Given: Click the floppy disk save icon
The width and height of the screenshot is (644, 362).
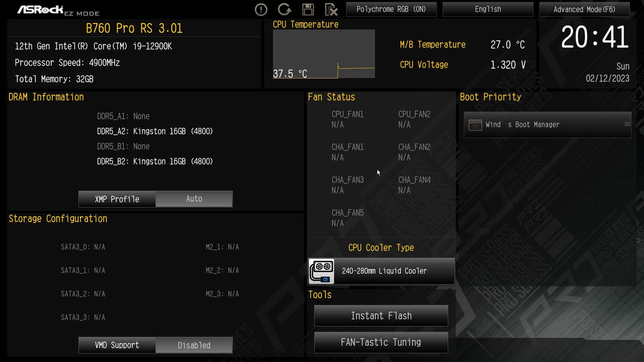Looking at the screenshot, I should (308, 9).
